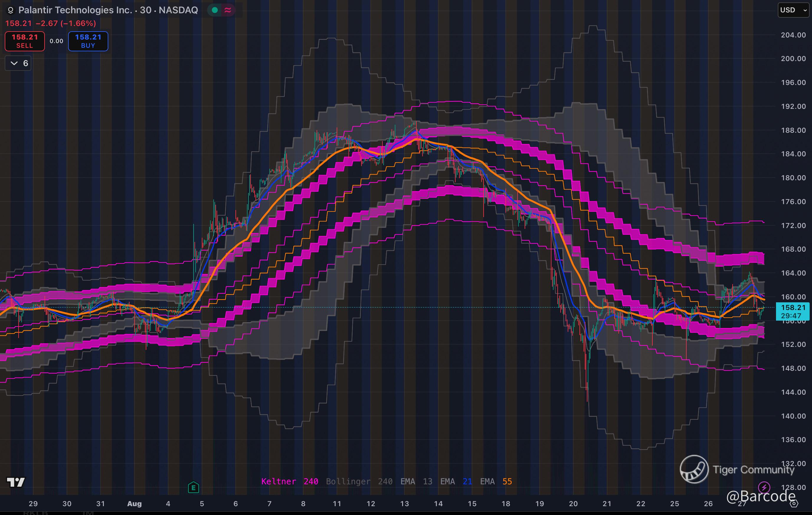Click the 30 interval label in the title
Screen dimensions: 812x515
tap(145, 10)
